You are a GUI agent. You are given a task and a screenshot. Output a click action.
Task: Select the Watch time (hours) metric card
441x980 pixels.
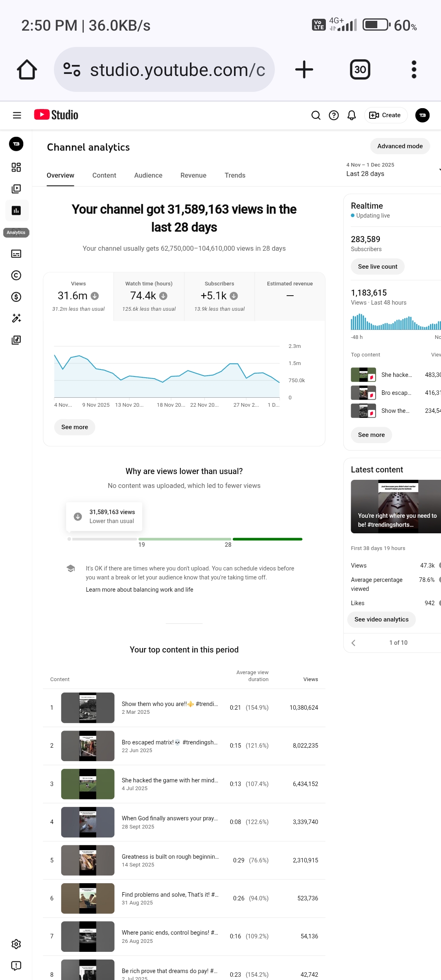tap(149, 296)
